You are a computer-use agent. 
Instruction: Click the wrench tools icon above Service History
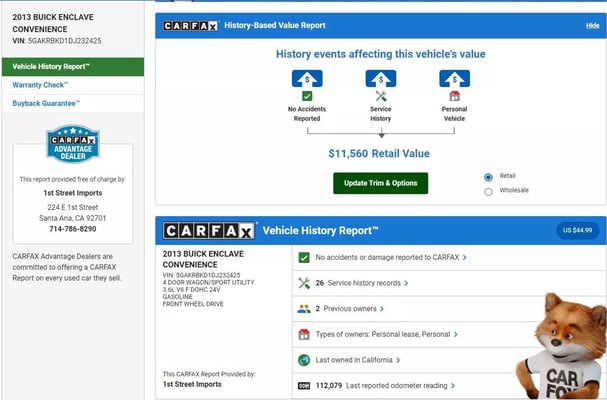381,96
